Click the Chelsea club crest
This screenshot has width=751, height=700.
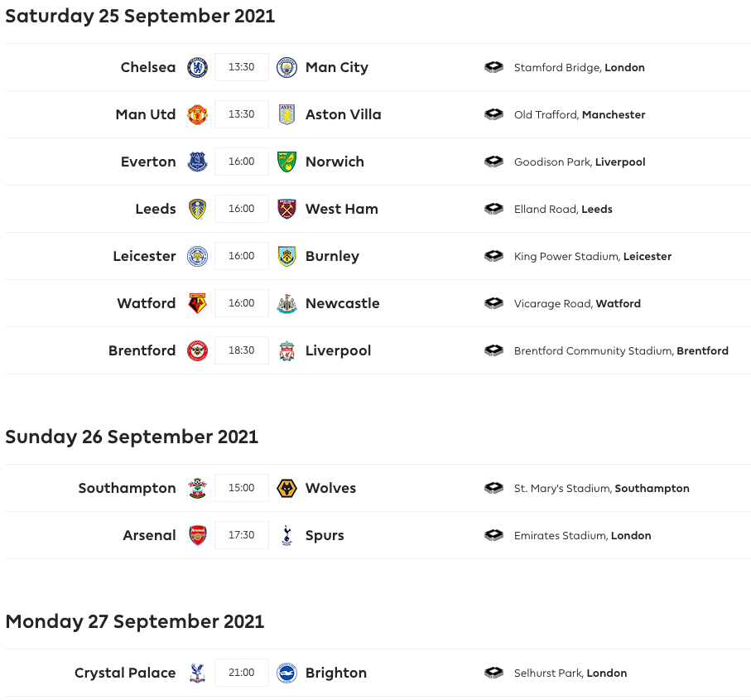click(197, 68)
